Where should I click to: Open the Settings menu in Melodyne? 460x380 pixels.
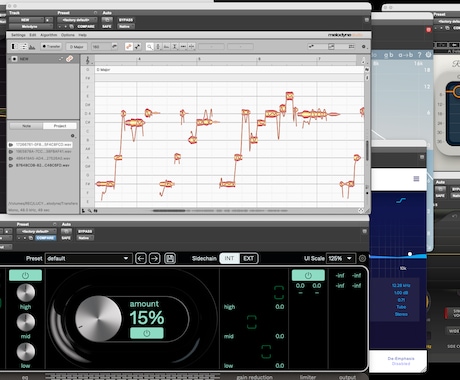18,35
